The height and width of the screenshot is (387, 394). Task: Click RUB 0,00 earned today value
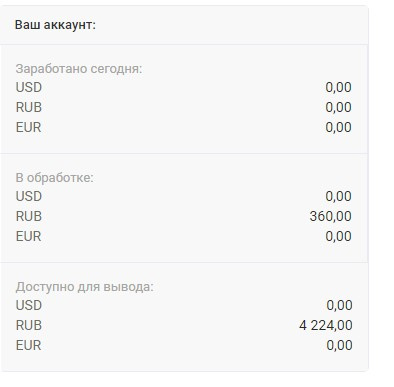[338, 107]
